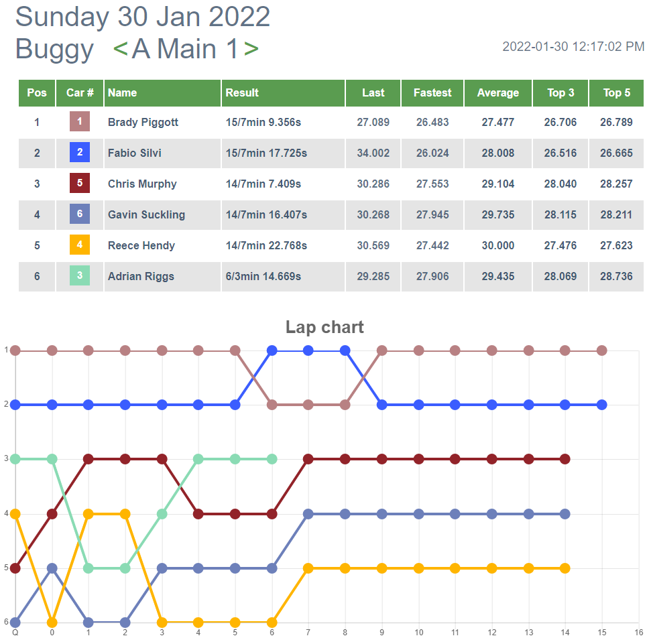Click orange lap 0 point at position 6
This screenshot has height=644, width=649.
pos(52,622)
